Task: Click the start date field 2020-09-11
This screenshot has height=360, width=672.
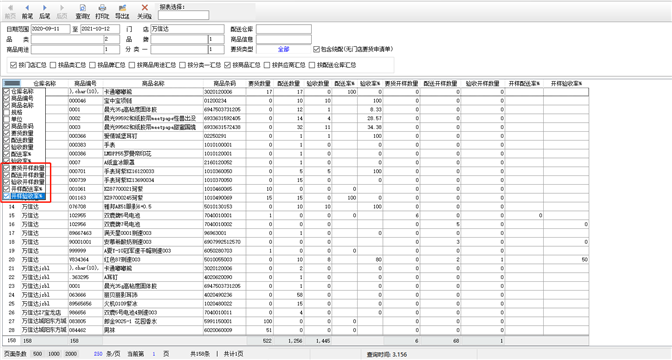Action: pos(50,29)
